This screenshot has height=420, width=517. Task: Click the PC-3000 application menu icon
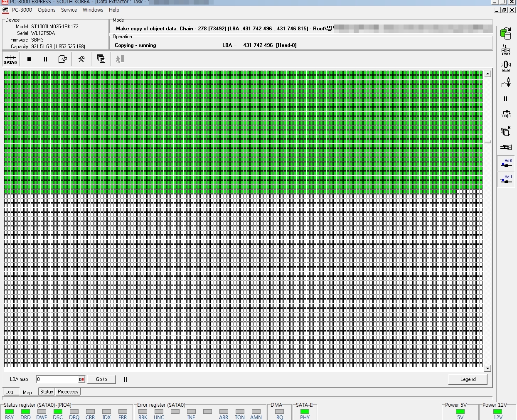[x=5, y=10]
